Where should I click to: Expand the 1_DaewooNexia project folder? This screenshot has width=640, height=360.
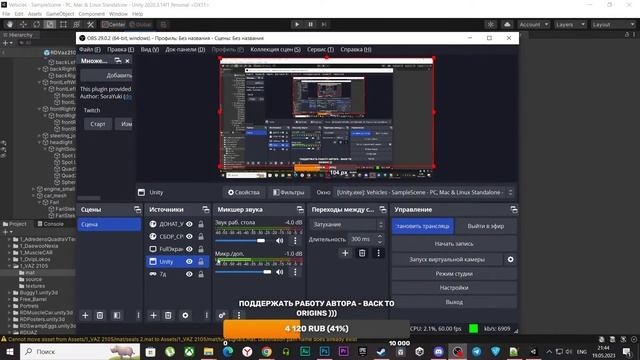[x=9, y=246]
